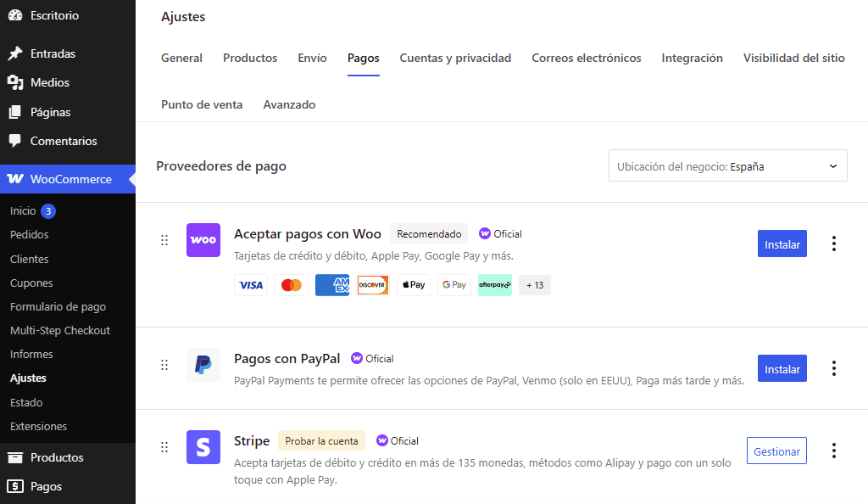Click the Entradas pin icon

[15, 53]
